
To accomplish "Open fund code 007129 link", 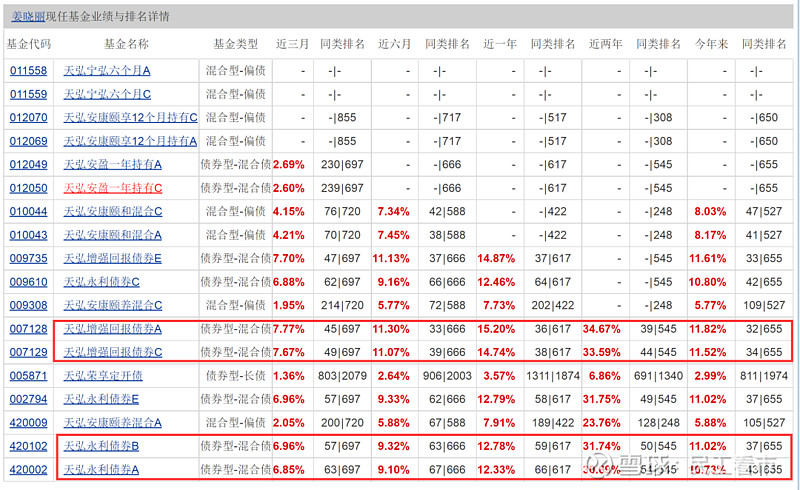I will 29,352.
